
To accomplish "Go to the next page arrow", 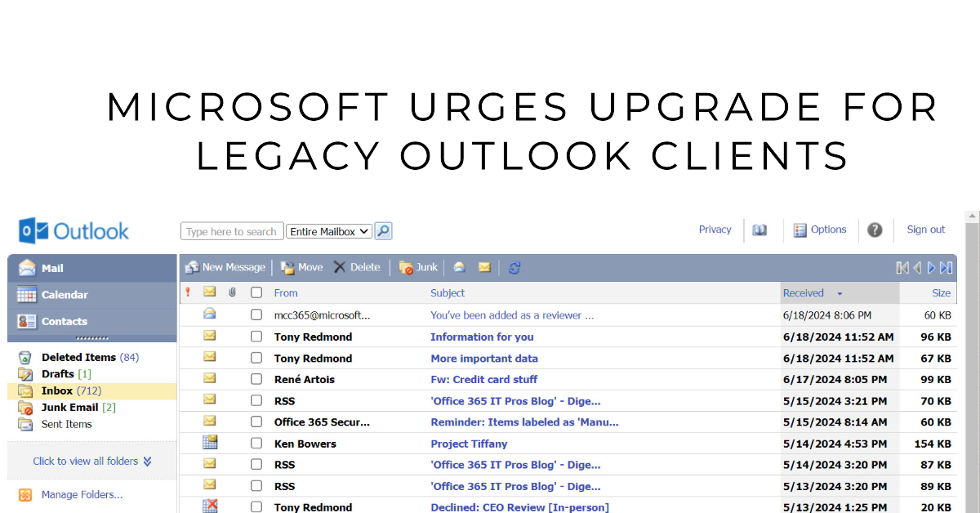I will point(931,268).
